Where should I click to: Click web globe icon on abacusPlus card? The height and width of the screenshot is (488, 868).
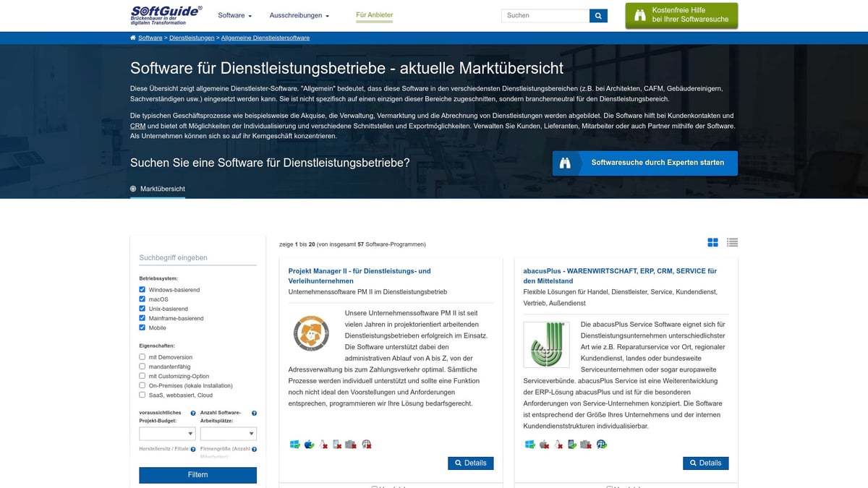[x=602, y=445]
